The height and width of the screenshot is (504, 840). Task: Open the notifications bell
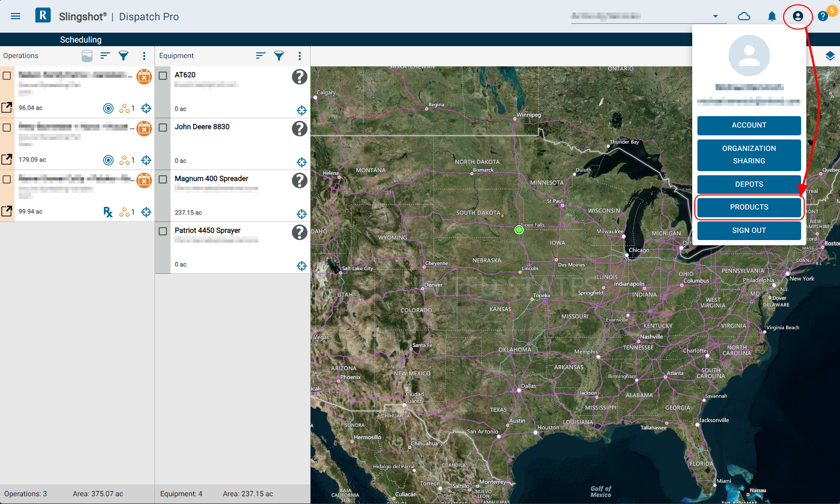[x=772, y=16]
